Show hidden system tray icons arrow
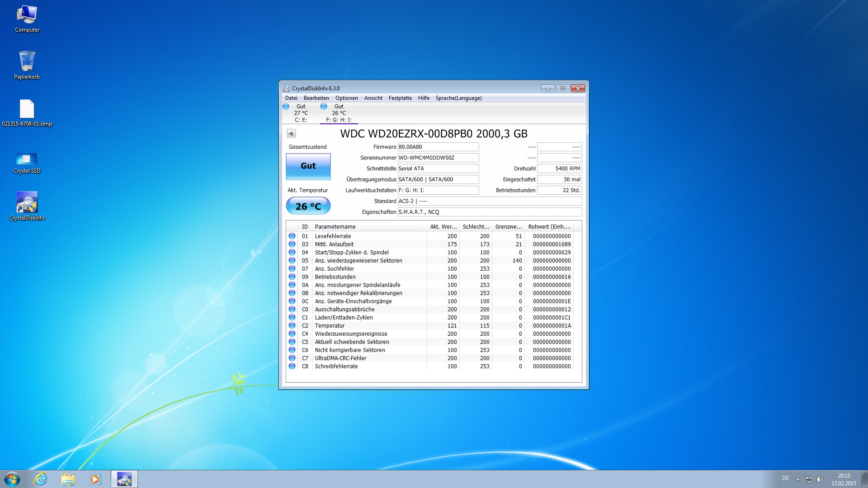This screenshot has height=488, width=868. coord(798,479)
